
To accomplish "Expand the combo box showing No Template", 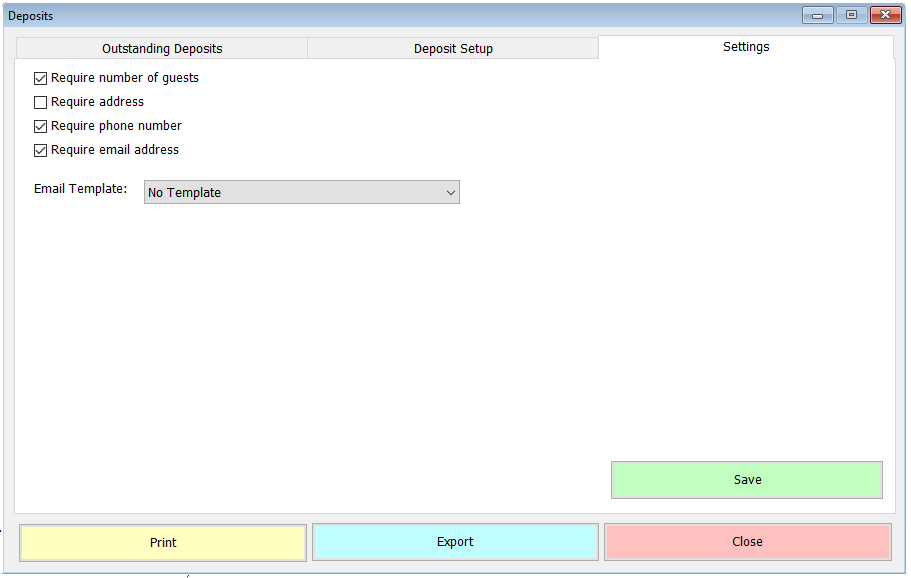I will pyautogui.click(x=300, y=192).
